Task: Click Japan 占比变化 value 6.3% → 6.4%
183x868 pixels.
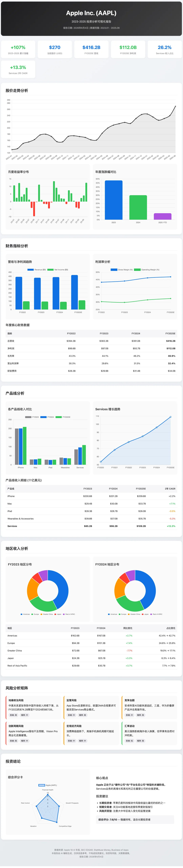Action: [x=168, y=658]
